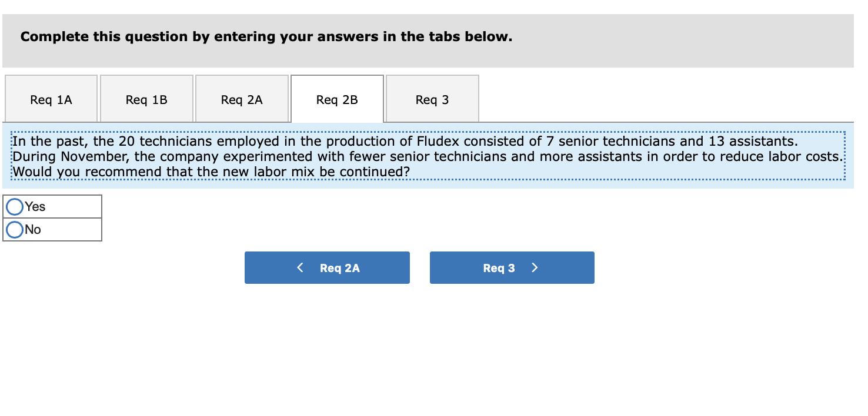Image resolution: width=868 pixels, height=416 pixels.
Task: Open the Req 3 tab
Action: tap(432, 99)
